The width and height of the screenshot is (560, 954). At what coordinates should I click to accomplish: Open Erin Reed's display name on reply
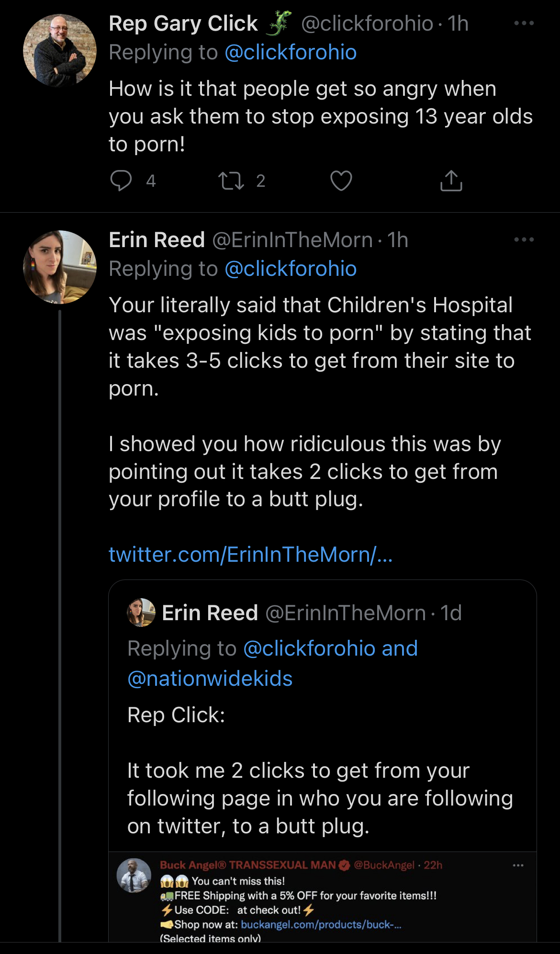157,240
